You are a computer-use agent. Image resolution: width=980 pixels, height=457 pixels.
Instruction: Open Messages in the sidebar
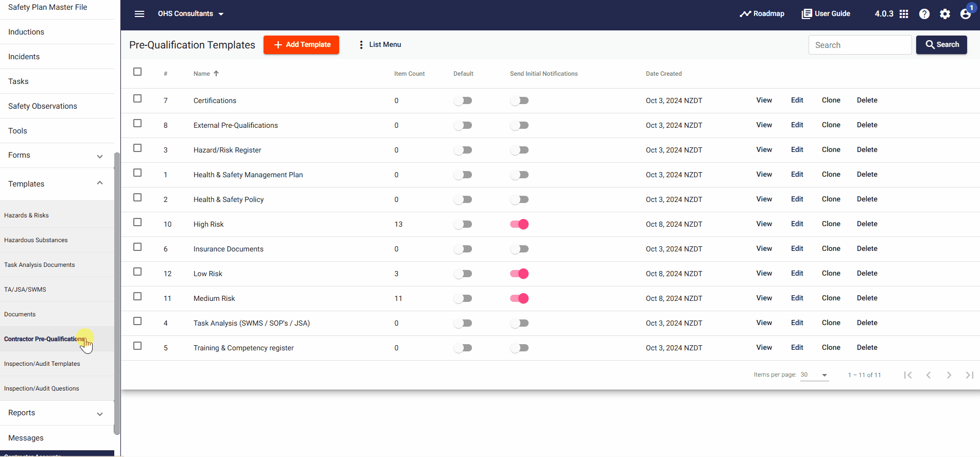tap(57, 438)
